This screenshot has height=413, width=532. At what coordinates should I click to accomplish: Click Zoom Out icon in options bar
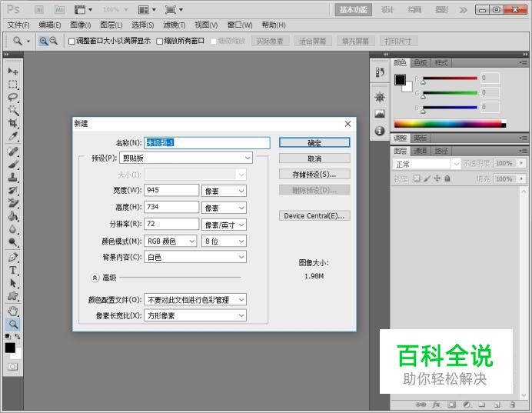54,41
